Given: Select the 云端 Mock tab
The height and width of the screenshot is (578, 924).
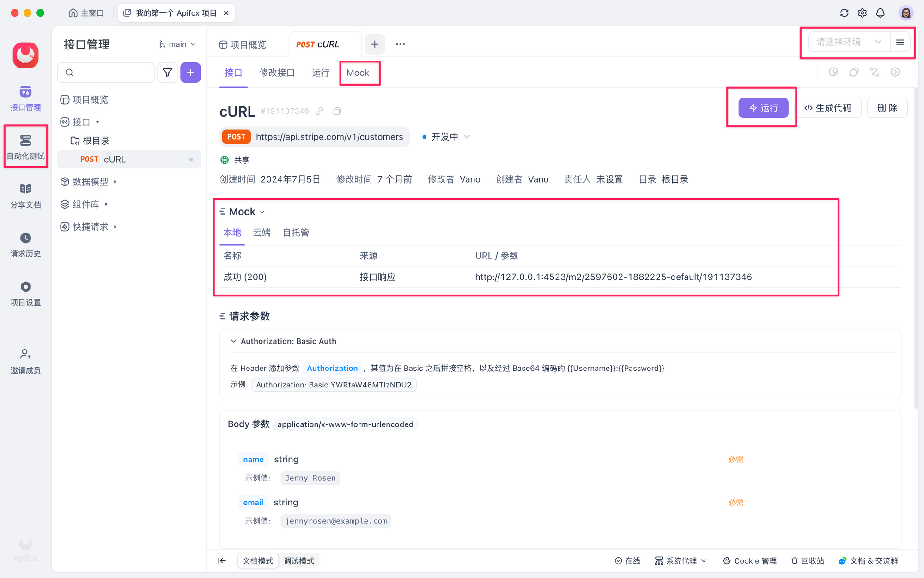Looking at the screenshot, I should coord(261,233).
